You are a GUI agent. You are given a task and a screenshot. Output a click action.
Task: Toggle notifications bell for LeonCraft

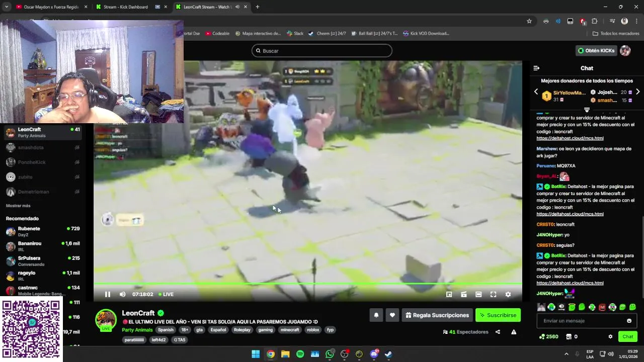tap(376, 315)
